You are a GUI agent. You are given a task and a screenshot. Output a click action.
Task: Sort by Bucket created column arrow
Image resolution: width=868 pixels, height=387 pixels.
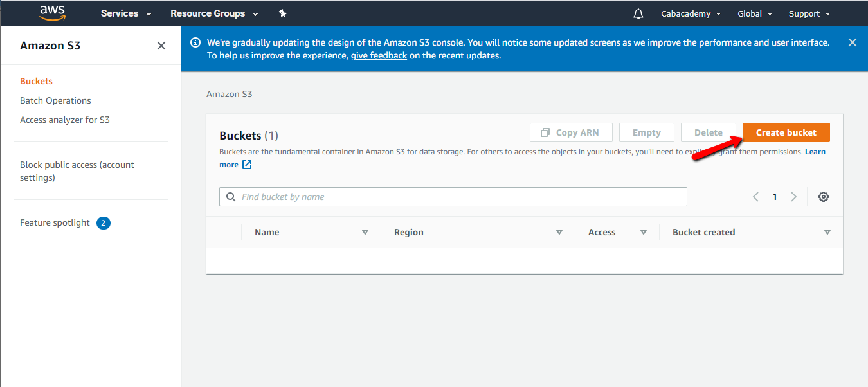pyautogui.click(x=827, y=232)
